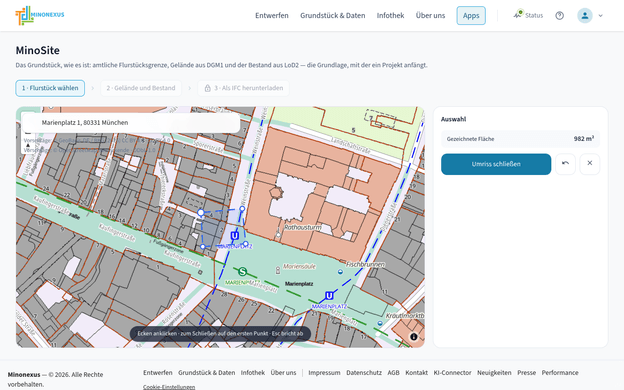Click the Minonexus logo
This screenshot has height=390, width=624.
coord(39,16)
